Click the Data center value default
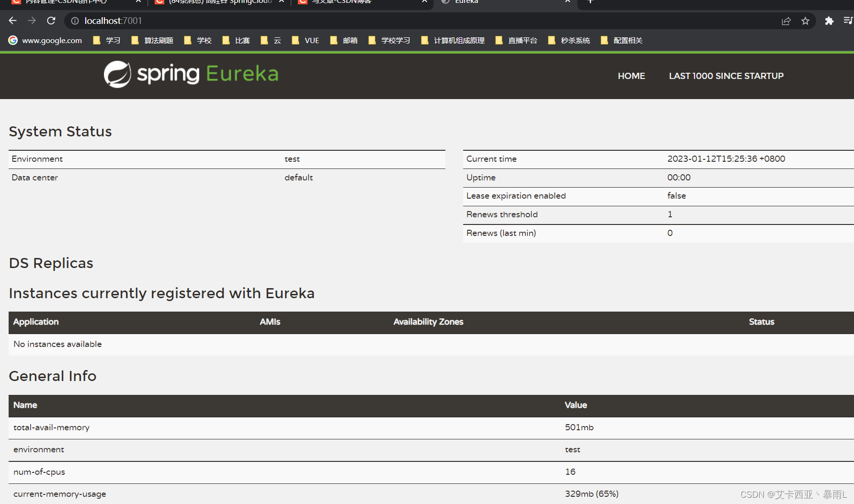Image resolution: width=854 pixels, height=504 pixels. [298, 178]
